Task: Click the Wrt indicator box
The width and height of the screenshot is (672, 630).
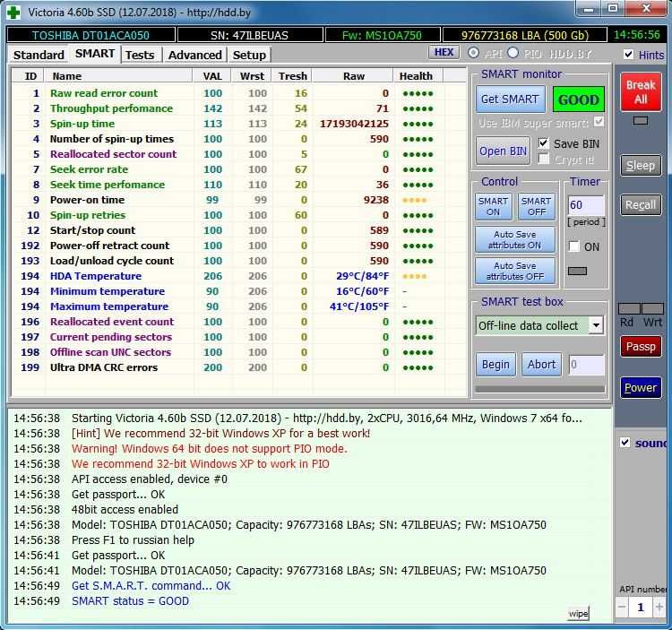Action: pyautogui.click(x=652, y=308)
